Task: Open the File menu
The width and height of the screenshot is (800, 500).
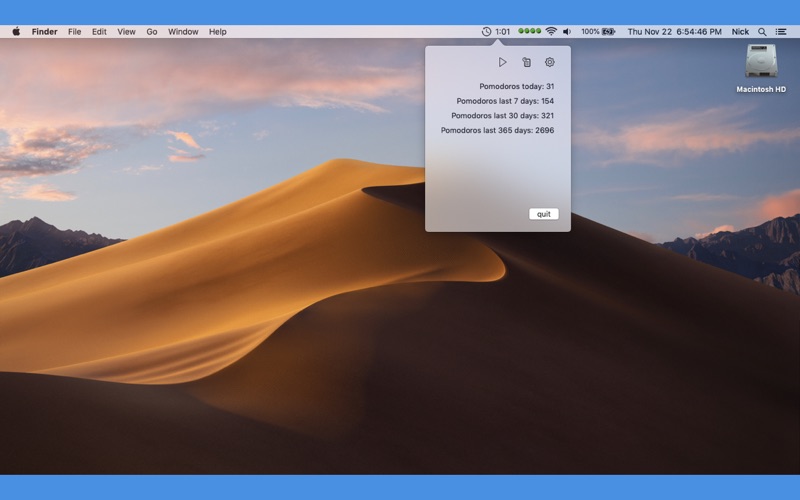Action: tap(74, 32)
